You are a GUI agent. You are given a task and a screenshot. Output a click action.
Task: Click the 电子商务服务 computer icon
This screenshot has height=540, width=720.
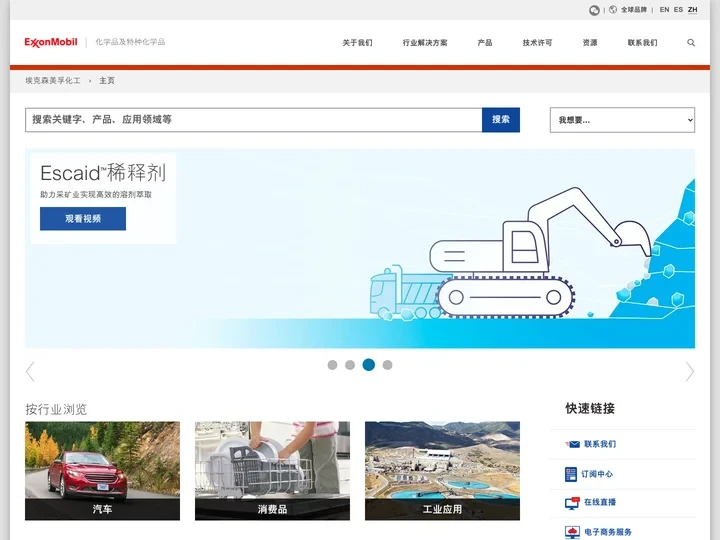coord(572,532)
